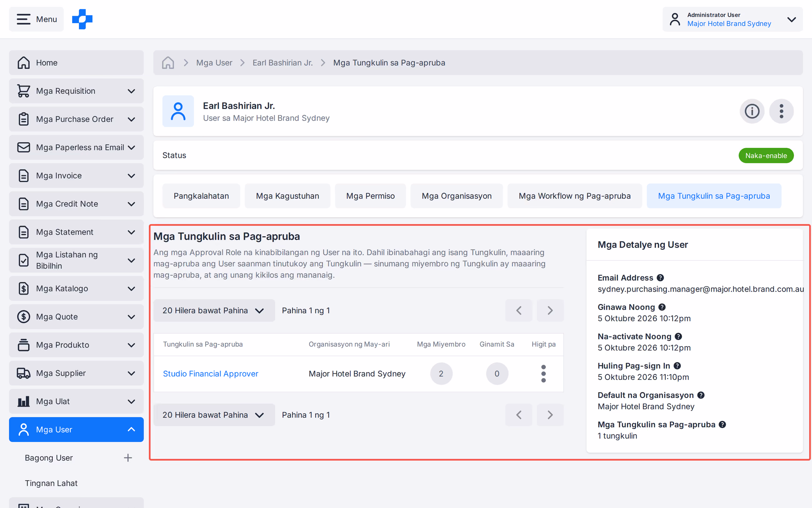Open the hamburger Menu button
The width and height of the screenshot is (812, 508).
(x=36, y=19)
